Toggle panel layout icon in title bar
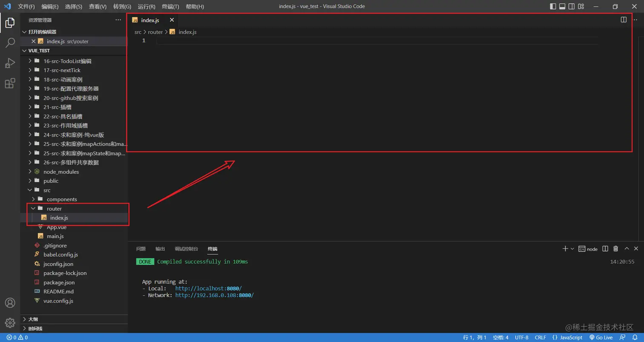Screen dimensions: 644x342 click(x=562, y=6)
